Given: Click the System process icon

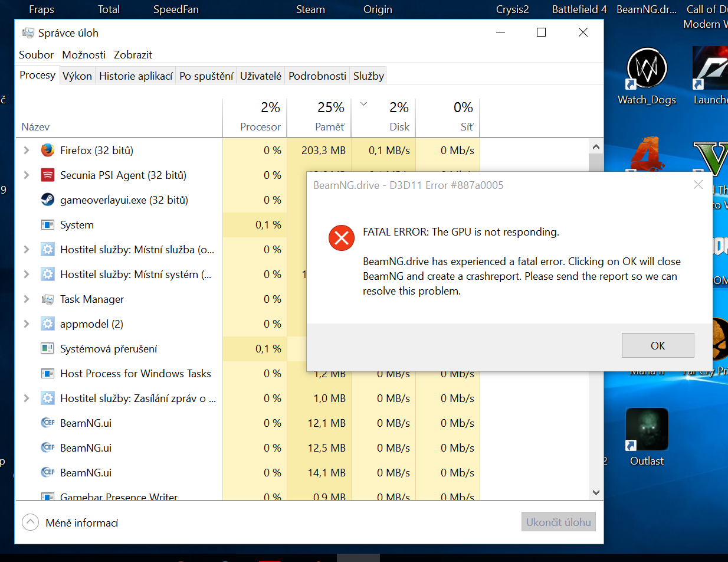Looking at the screenshot, I should pyautogui.click(x=48, y=225).
